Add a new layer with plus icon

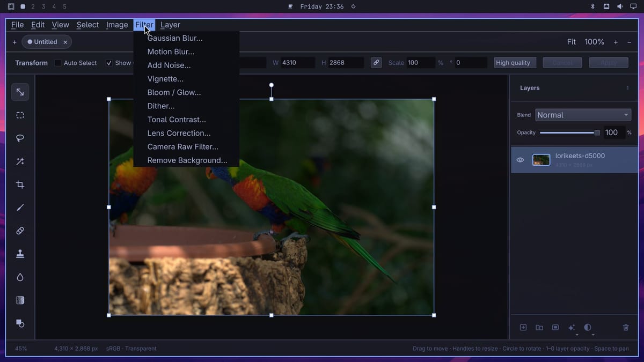click(523, 327)
